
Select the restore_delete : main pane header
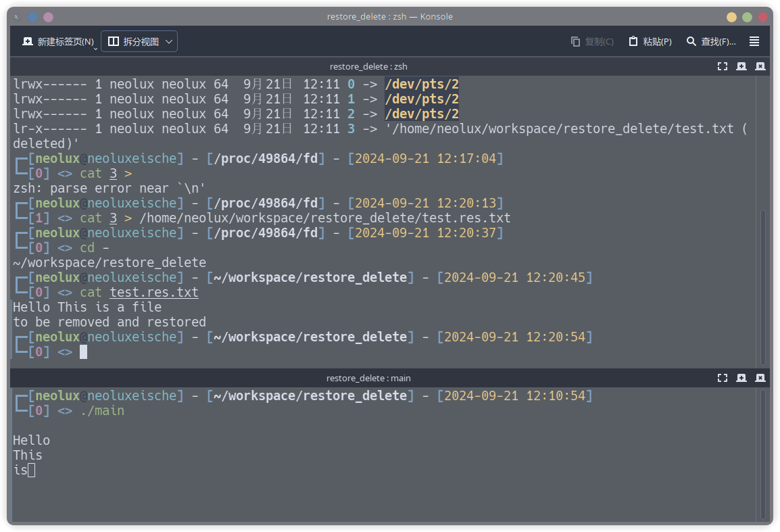click(368, 379)
